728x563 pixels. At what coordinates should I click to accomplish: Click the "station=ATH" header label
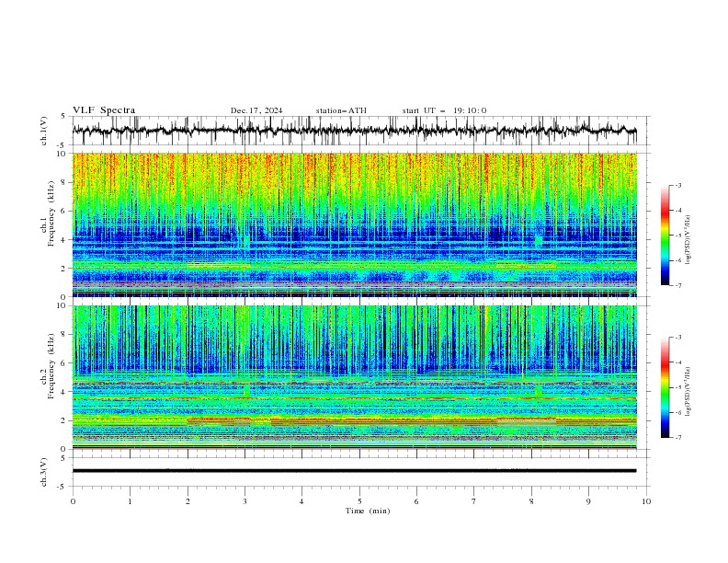(x=341, y=110)
